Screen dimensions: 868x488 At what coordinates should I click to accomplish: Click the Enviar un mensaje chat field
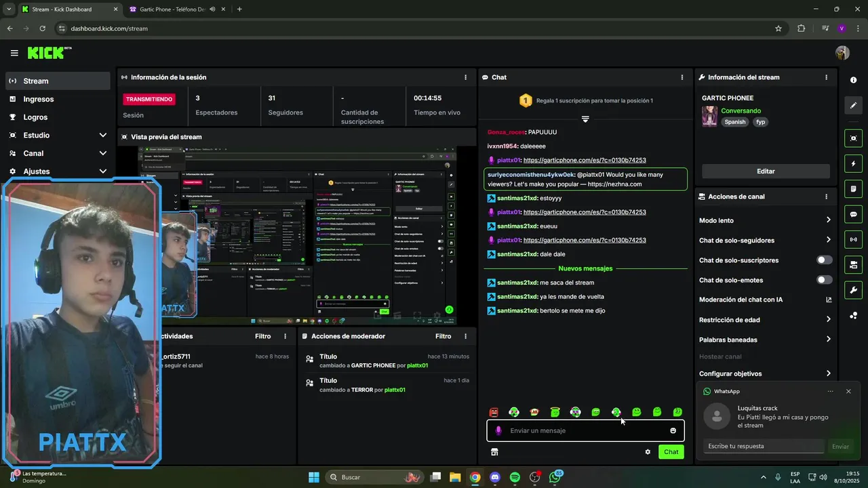click(x=585, y=430)
